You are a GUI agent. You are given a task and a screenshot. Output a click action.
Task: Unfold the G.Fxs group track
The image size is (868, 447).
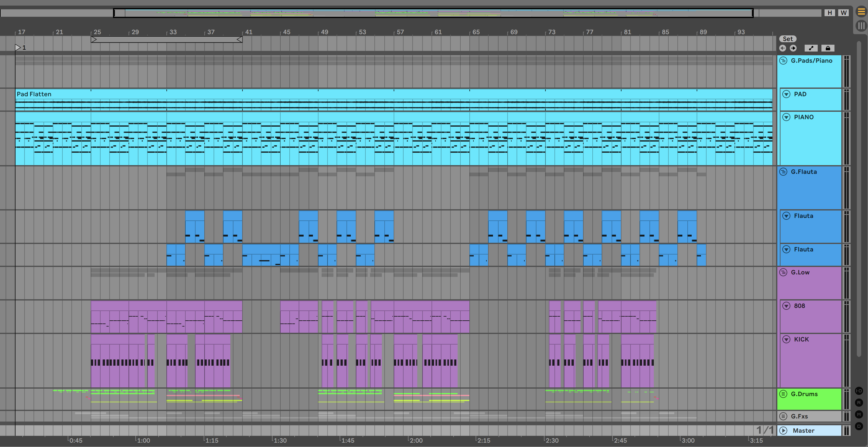(784, 416)
